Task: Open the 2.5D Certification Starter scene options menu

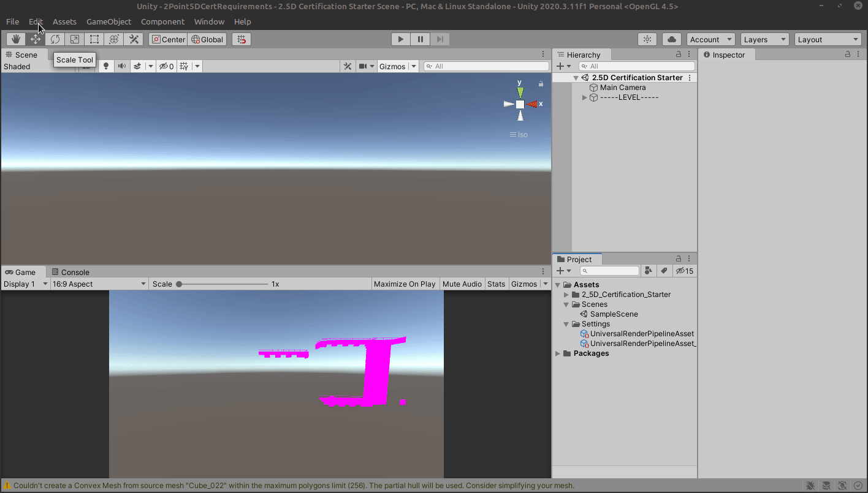Action: point(690,78)
